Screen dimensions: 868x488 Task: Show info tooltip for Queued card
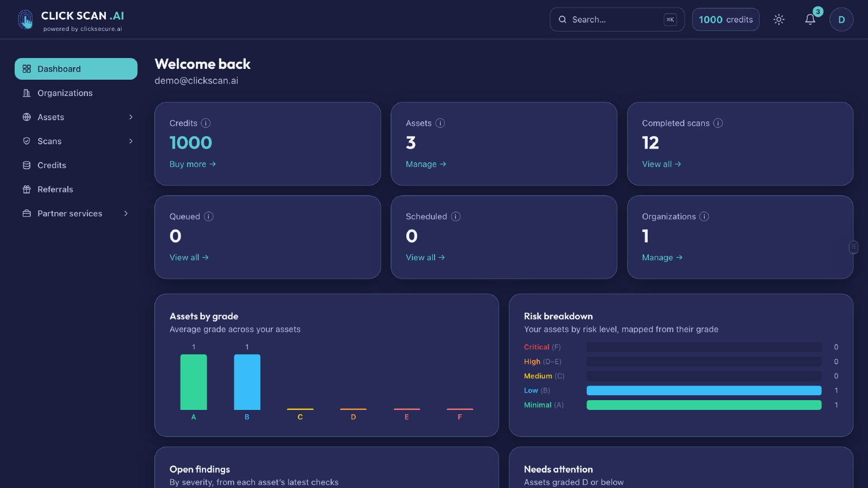(x=208, y=216)
